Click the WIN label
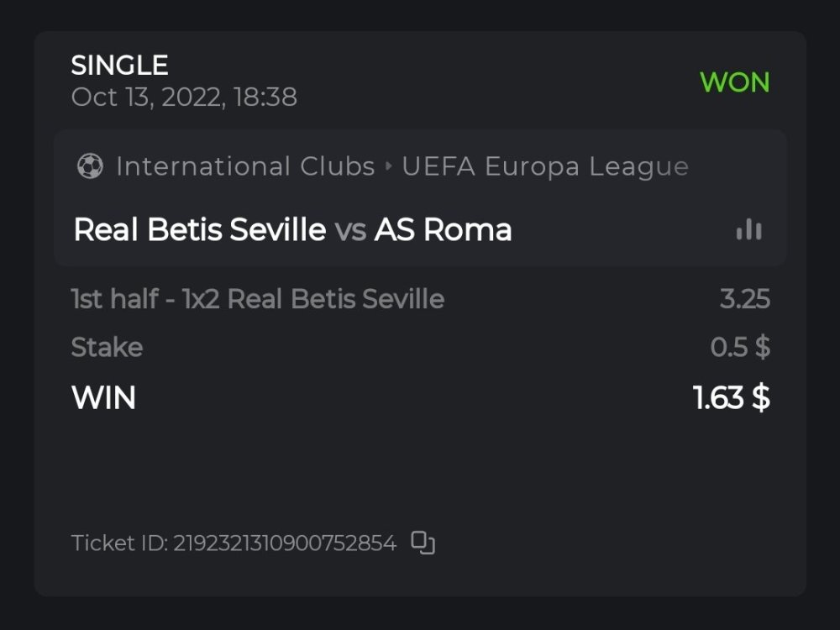 [104, 397]
